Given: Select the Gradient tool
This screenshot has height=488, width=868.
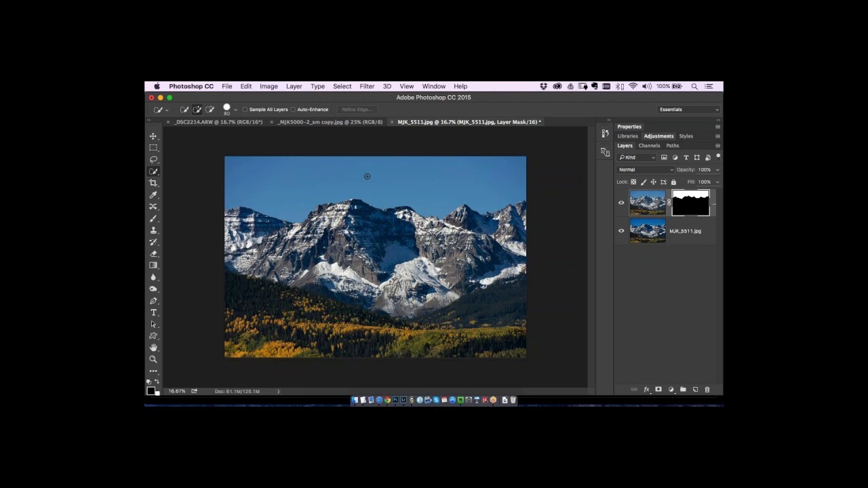Looking at the screenshot, I should [x=153, y=265].
